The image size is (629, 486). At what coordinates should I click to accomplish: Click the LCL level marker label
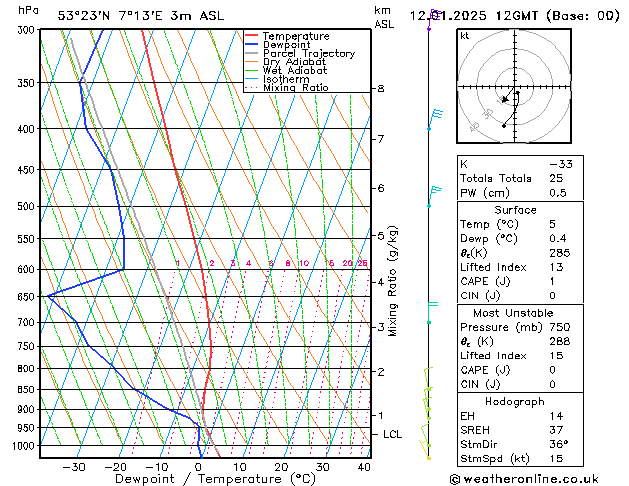coord(393,435)
